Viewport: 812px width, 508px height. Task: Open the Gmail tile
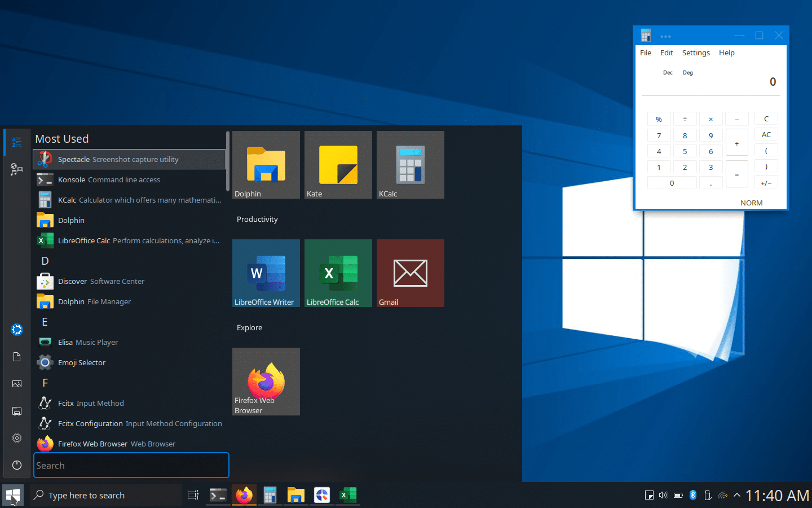[411, 273]
